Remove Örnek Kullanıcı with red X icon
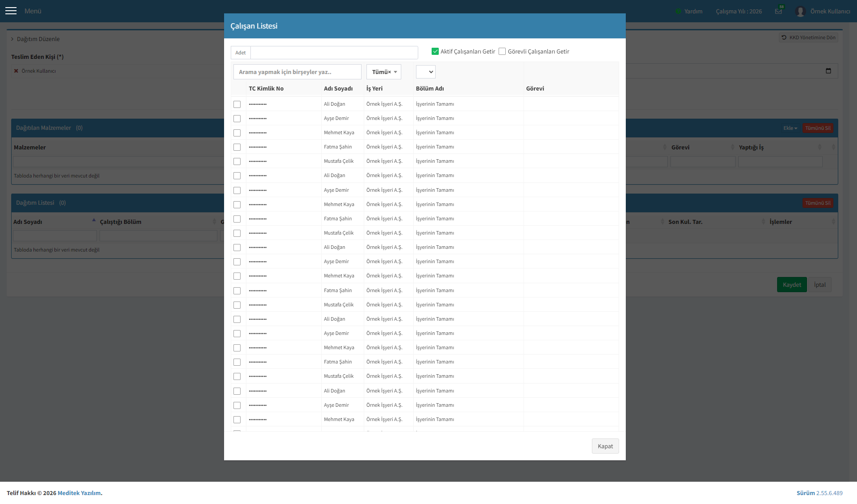The height and width of the screenshot is (504, 857). coord(16,71)
